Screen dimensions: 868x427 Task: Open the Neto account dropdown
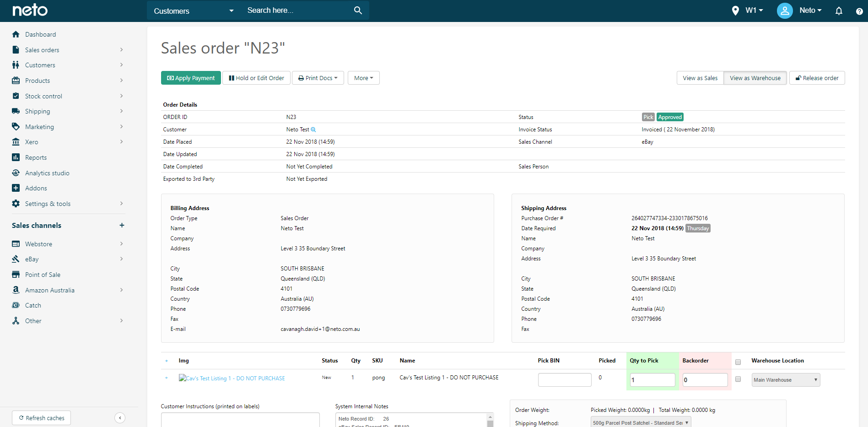pyautogui.click(x=810, y=10)
